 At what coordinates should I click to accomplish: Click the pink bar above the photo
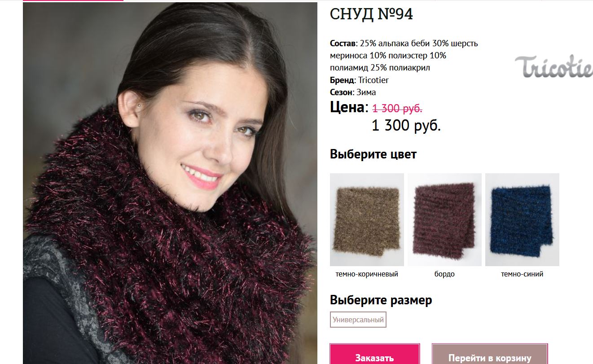point(73,0)
